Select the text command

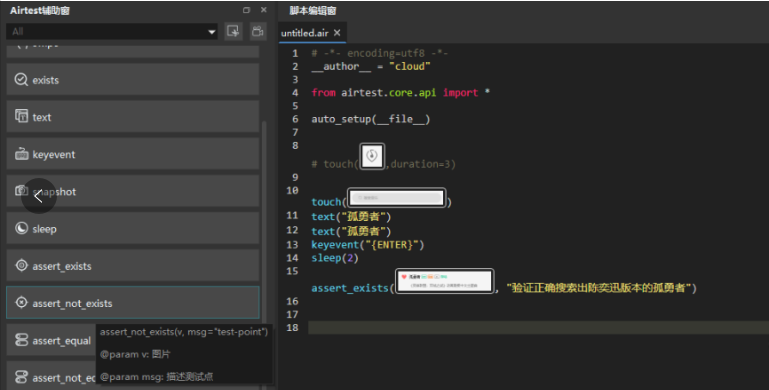tap(132, 117)
